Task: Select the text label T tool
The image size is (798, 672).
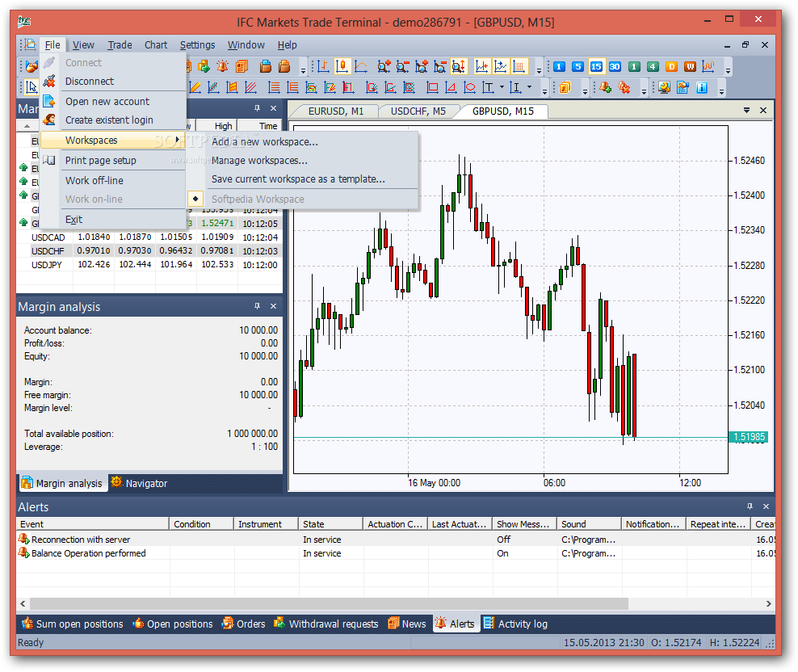Action: click(488, 87)
